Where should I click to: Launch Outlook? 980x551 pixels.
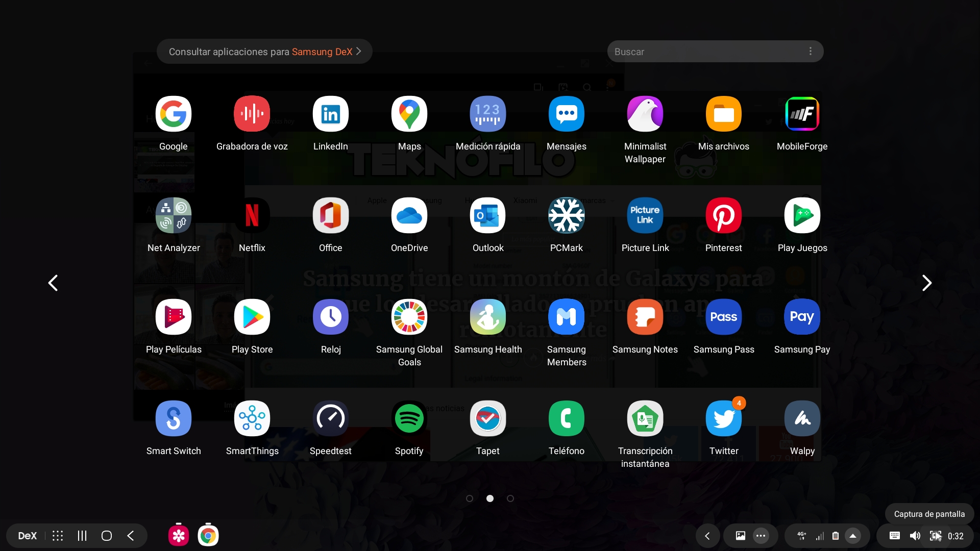pos(488,215)
